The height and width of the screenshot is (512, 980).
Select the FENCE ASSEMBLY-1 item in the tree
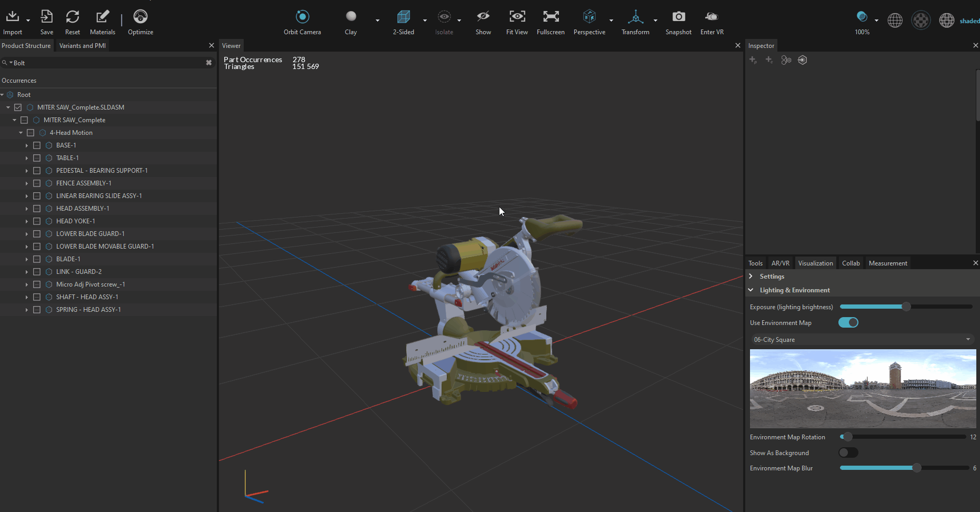pos(84,183)
